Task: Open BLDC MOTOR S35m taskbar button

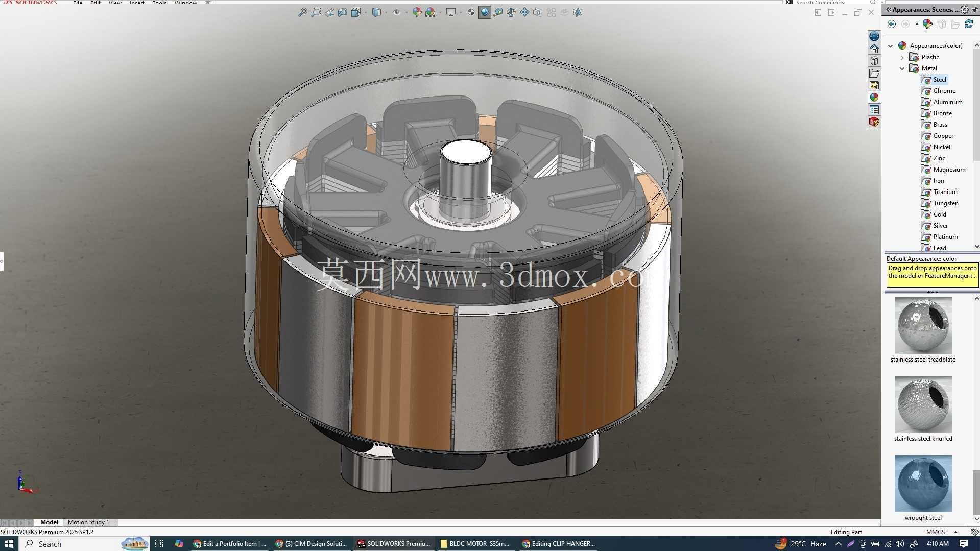Action: [x=475, y=544]
